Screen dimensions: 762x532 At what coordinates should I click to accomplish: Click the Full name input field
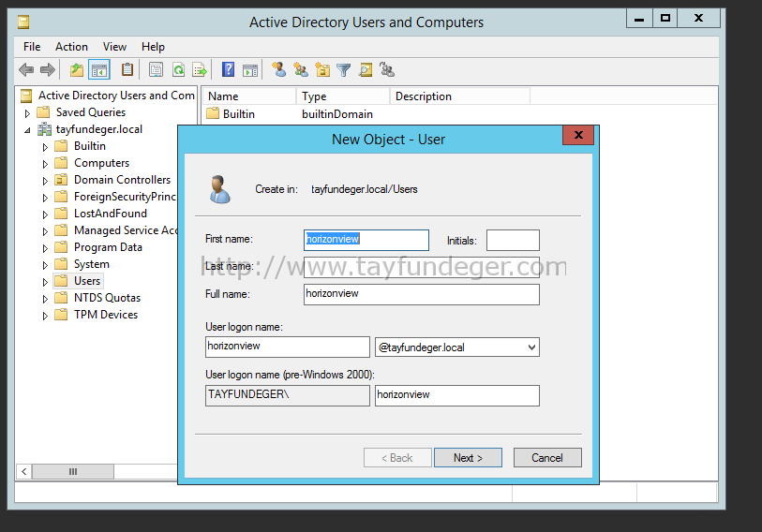[422, 294]
